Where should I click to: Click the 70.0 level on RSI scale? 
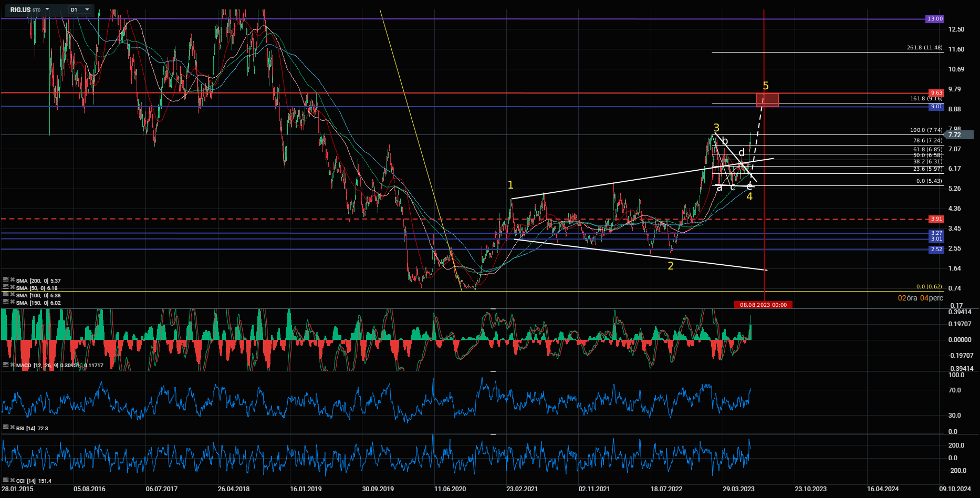pyautogui.click(x=955, y=390)
